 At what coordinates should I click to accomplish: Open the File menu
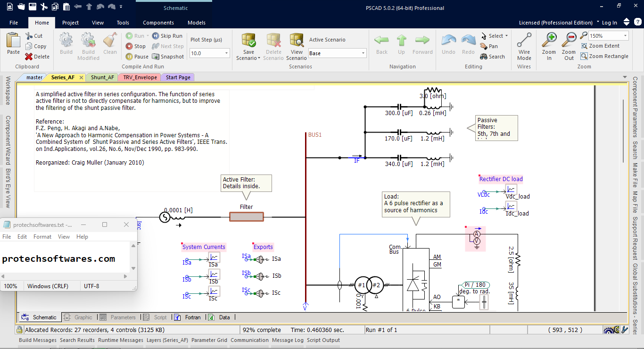[14, 23]
